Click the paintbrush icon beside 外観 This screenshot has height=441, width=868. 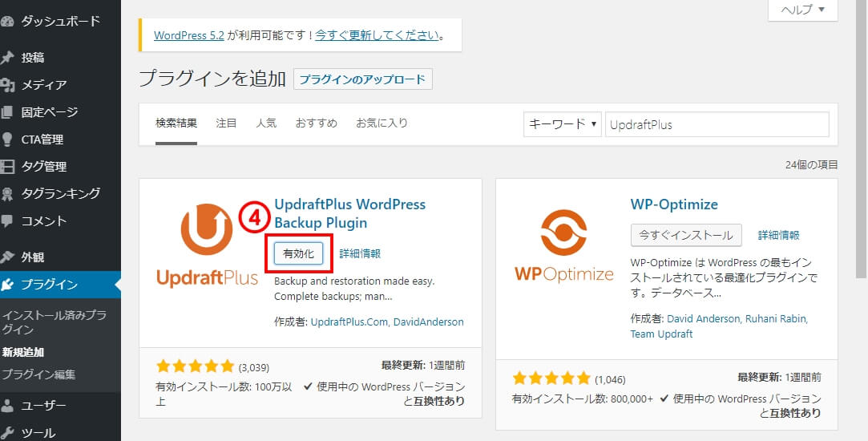[x=6, y=257]
